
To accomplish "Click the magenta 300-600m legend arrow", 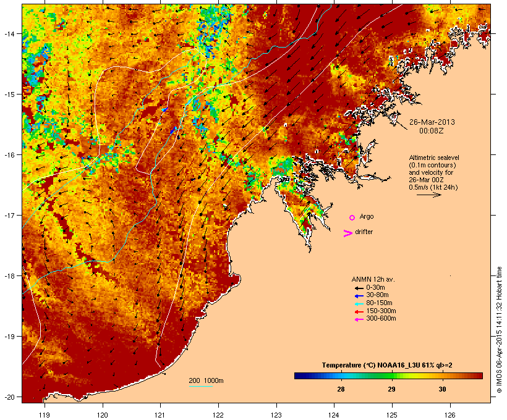I will pos(359,319).
